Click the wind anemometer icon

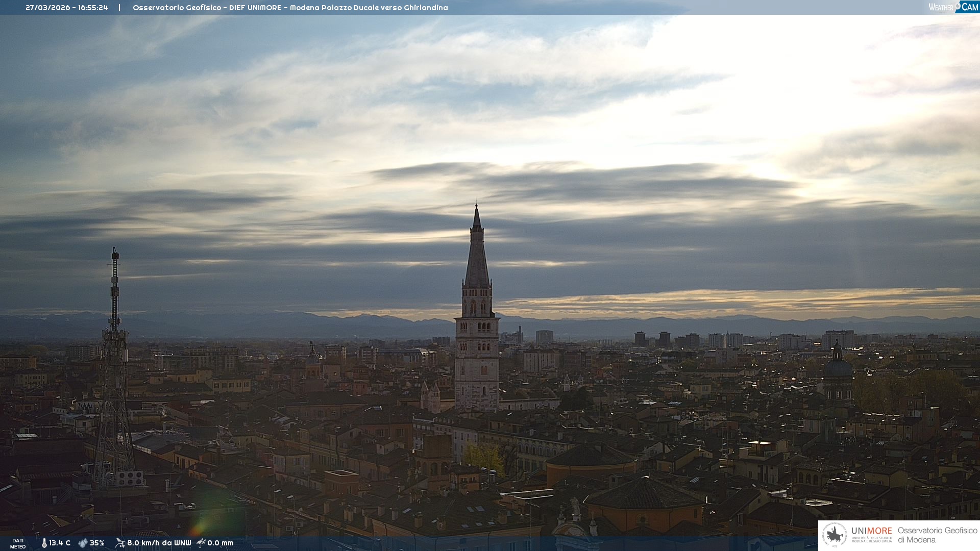tap(120, 543)
